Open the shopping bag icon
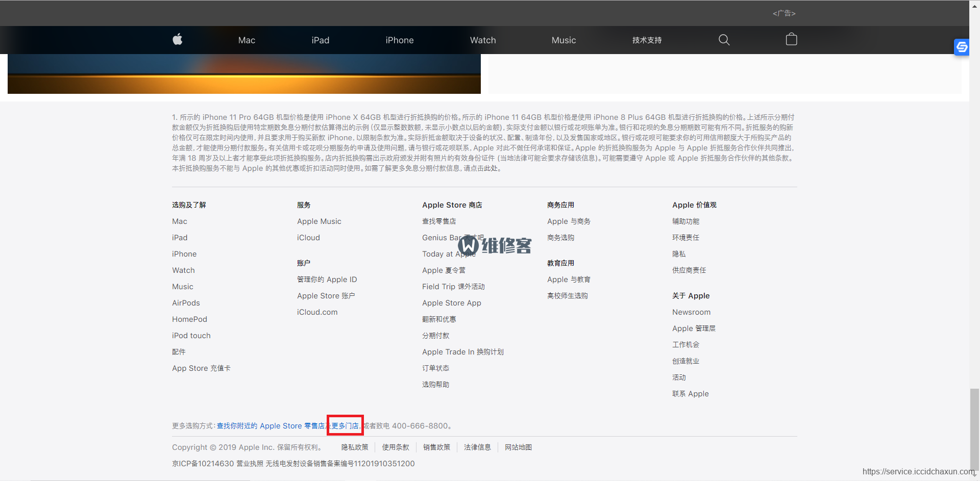980x481 pixels. [x=791, y=39]
